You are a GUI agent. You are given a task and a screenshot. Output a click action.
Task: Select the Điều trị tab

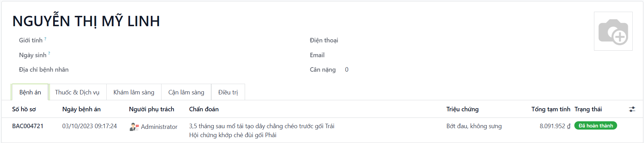[228, 92]
